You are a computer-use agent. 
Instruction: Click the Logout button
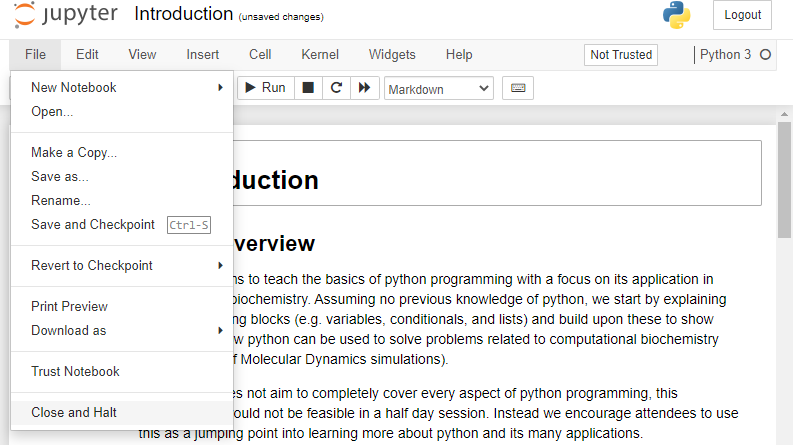742,15
